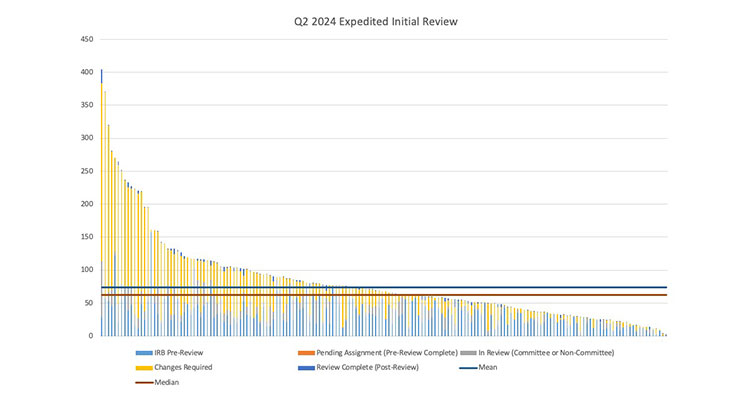Click the 0 label on the vertical axis

(x=91, y=336)
